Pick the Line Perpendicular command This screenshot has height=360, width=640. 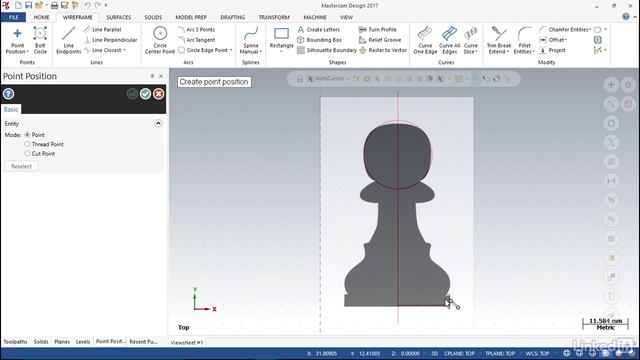(110, 40)
